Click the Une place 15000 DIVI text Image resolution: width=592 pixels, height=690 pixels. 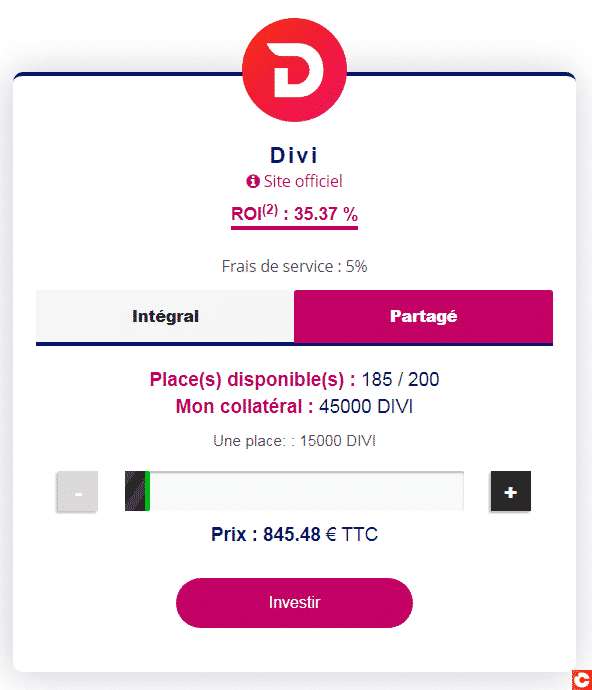[294, 441]
